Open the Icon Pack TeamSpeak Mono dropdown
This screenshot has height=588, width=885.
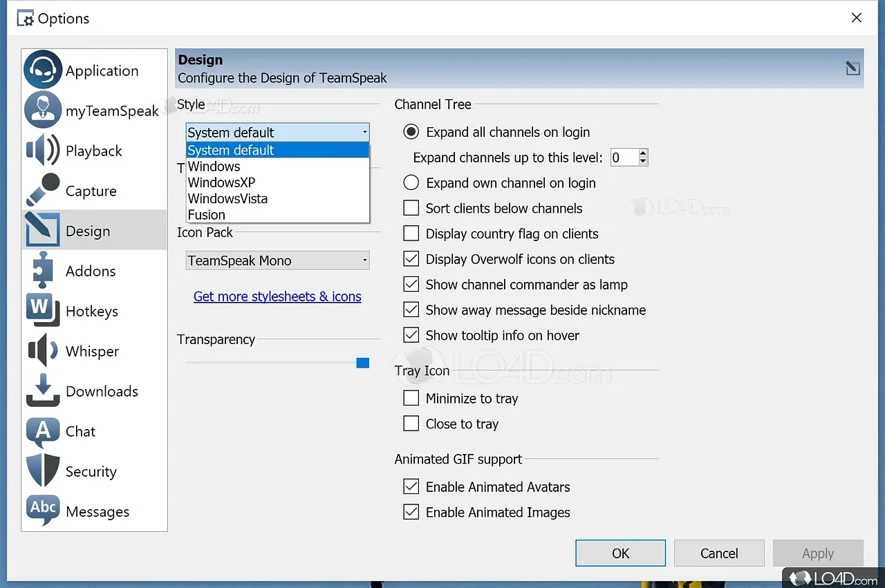(278, 260)
